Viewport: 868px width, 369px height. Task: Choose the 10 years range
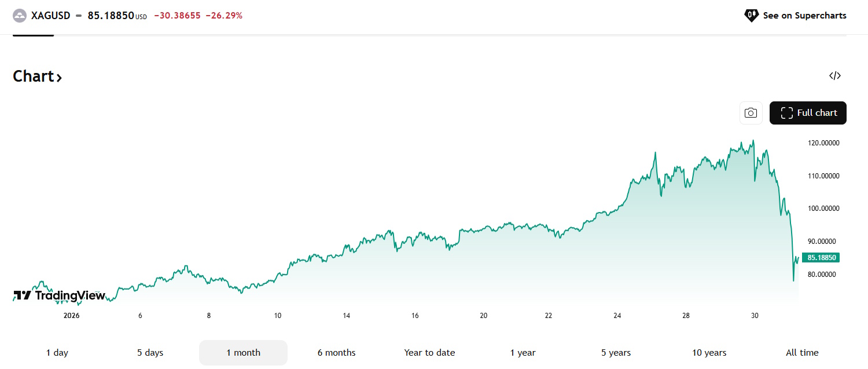click(x=709, y=353)
